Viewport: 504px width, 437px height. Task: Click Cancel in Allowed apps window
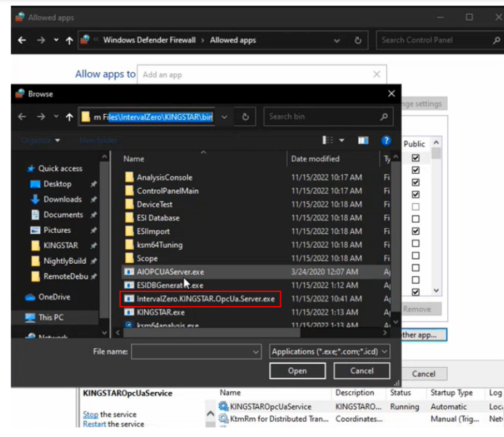tap(423, 374)
